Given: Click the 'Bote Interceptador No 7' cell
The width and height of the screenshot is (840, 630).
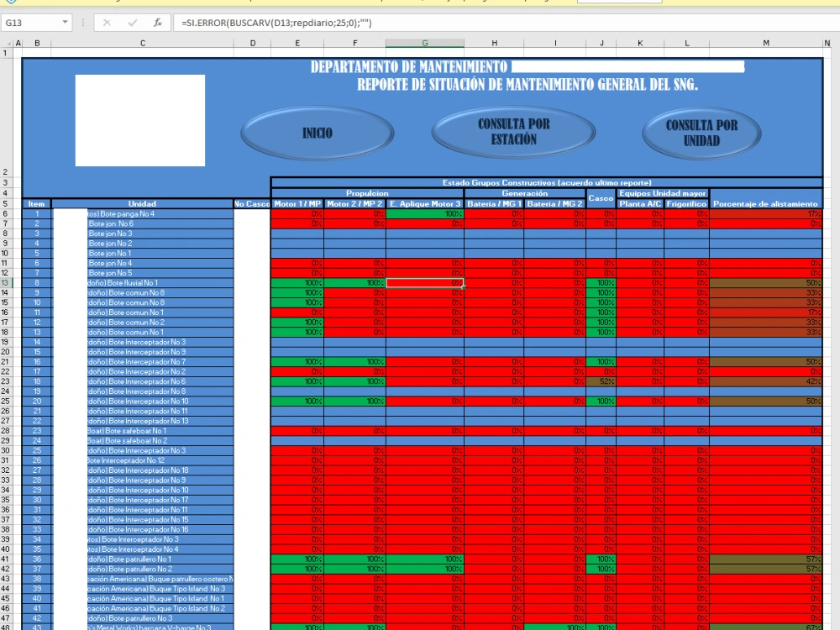Looking at the screenshot, I should [x=144, y=361].
